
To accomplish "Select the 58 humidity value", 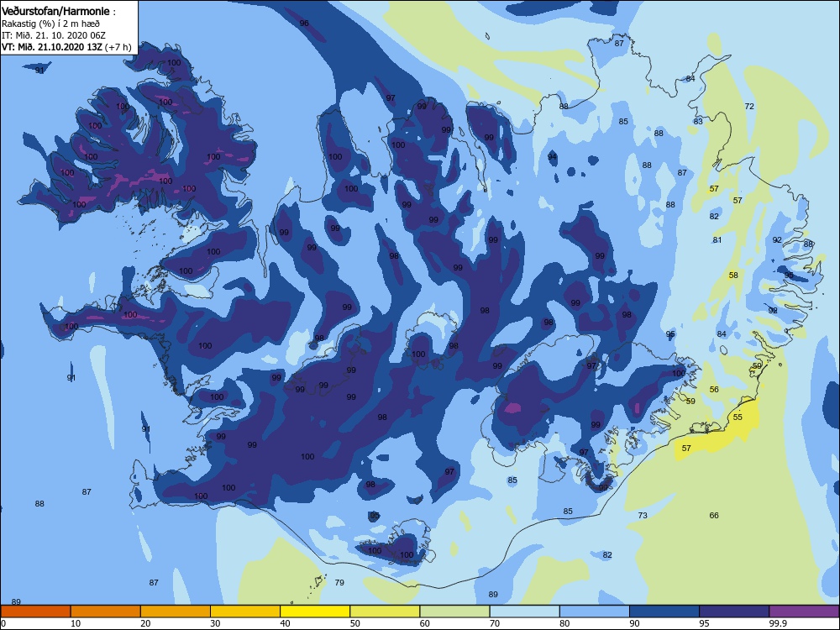I will click(733, 275).
